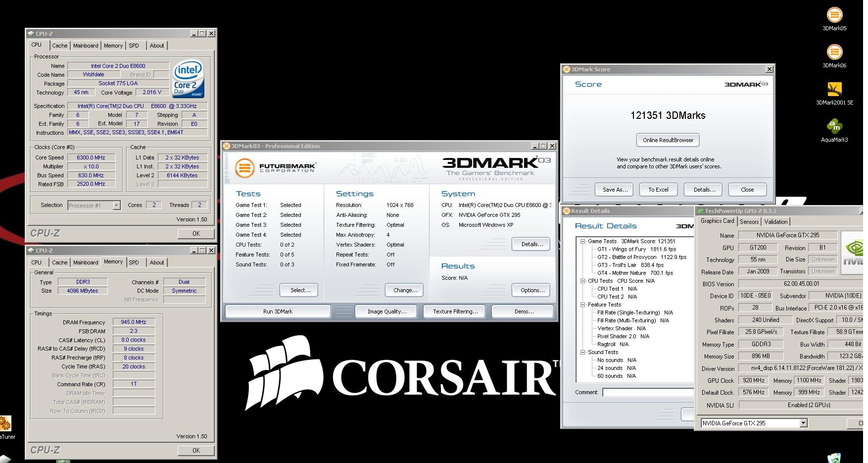
Task: Click OK in upper CPU-Z window
Action: pyautogui.click(x=196, y=234)
